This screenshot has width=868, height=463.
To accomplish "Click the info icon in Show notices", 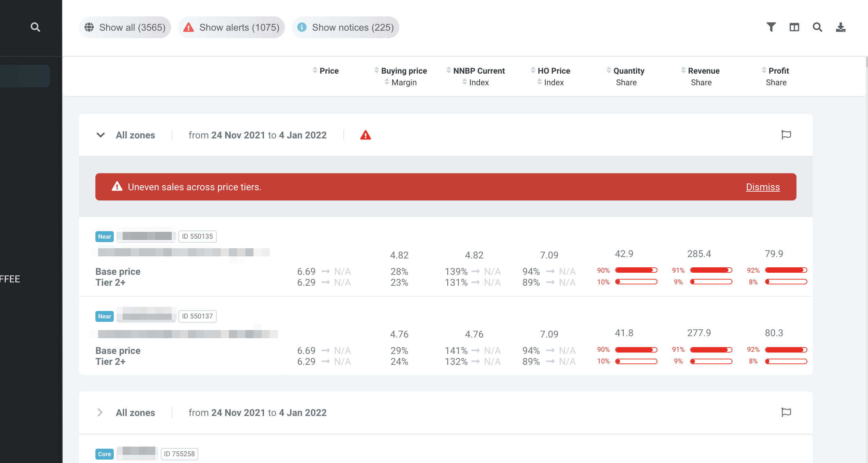I will [302, 27].
